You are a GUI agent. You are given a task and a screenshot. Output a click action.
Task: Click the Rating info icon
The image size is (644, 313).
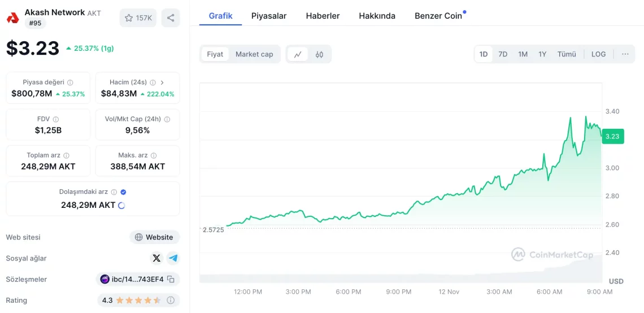tap(171, 300)
